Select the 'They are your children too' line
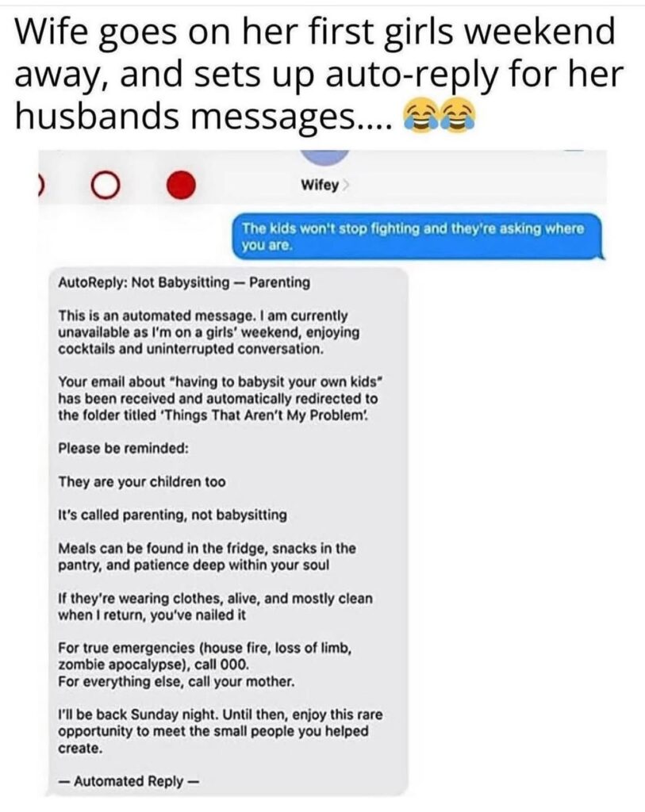Screen dimensions: 645x812 [x=142, y=482]
